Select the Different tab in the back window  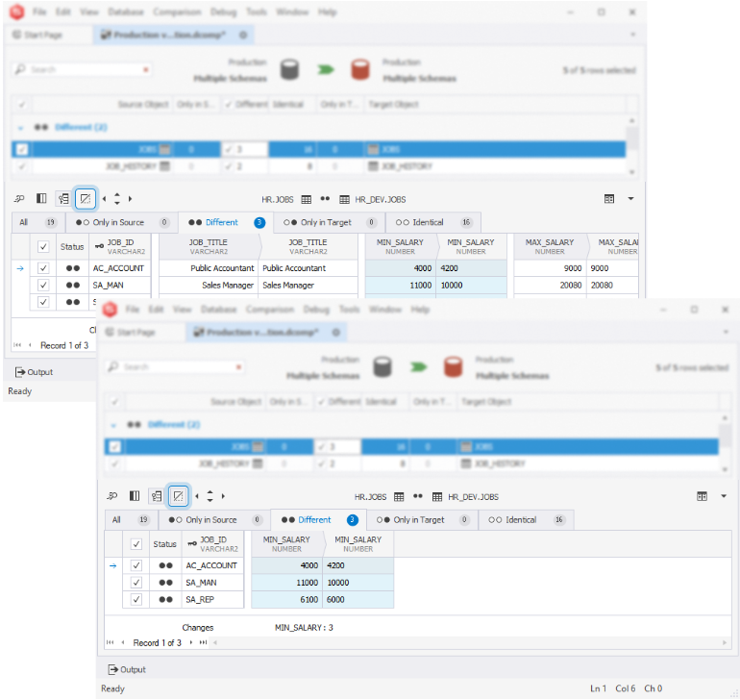(x=225, y=222)
